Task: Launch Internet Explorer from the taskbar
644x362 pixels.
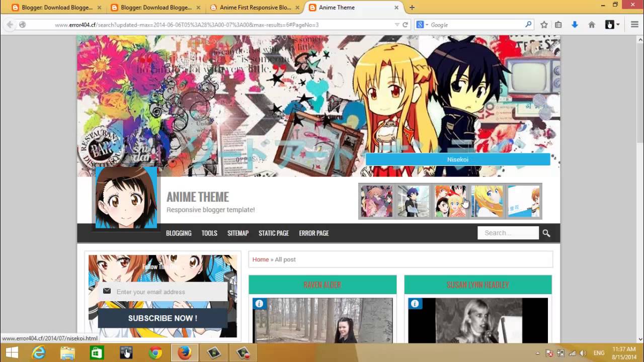Action: click(39, 353)
